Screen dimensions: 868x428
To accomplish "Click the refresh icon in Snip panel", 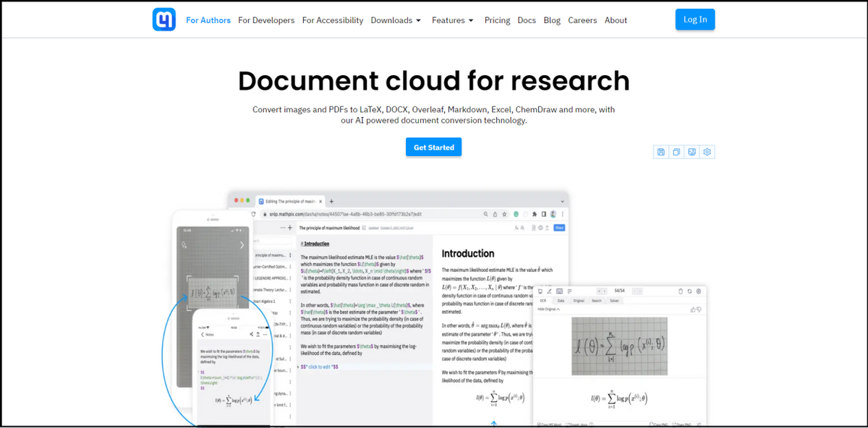I will (x=689, y=291).
